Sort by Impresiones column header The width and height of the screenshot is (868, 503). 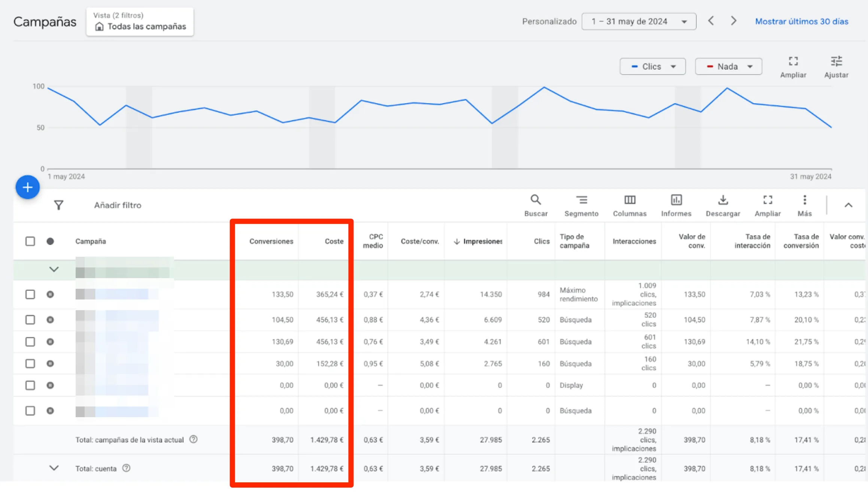pyautogui.click(x=482, y=241)
